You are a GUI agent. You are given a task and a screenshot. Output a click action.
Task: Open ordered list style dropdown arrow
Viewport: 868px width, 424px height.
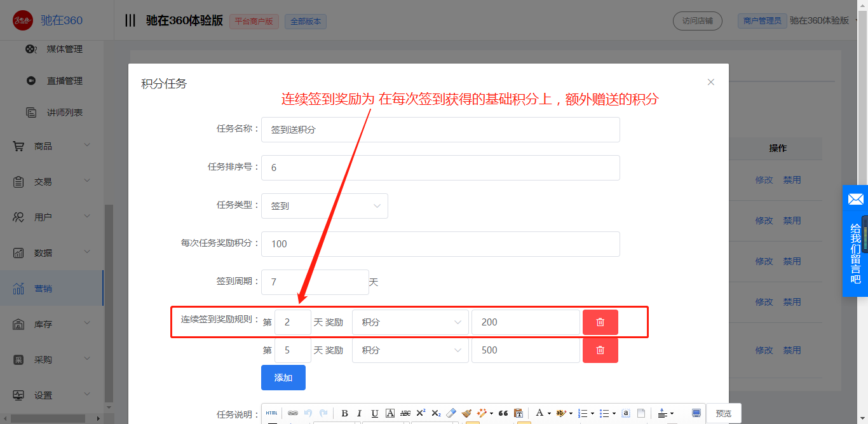tap(592, 414)
